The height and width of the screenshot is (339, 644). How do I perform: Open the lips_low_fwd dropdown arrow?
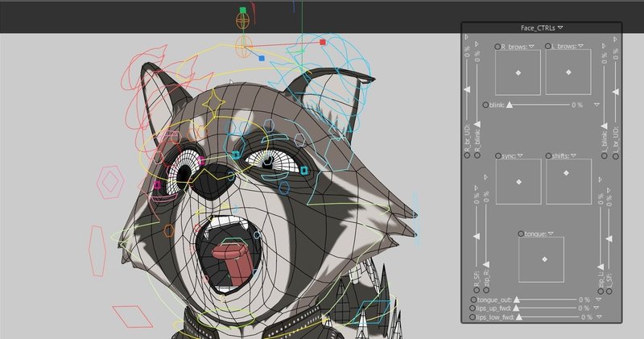599,316
